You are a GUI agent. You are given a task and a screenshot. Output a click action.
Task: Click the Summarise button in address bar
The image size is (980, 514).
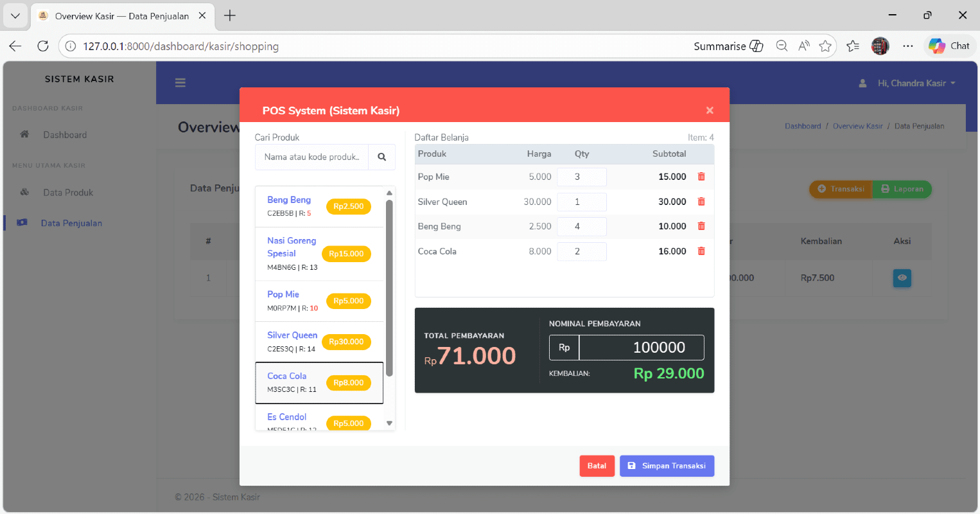pyautogui.click(x=728, y=46)
